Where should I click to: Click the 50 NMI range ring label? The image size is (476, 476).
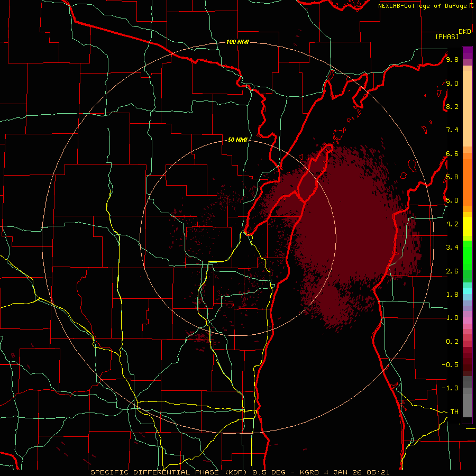[x=237, y=140]
